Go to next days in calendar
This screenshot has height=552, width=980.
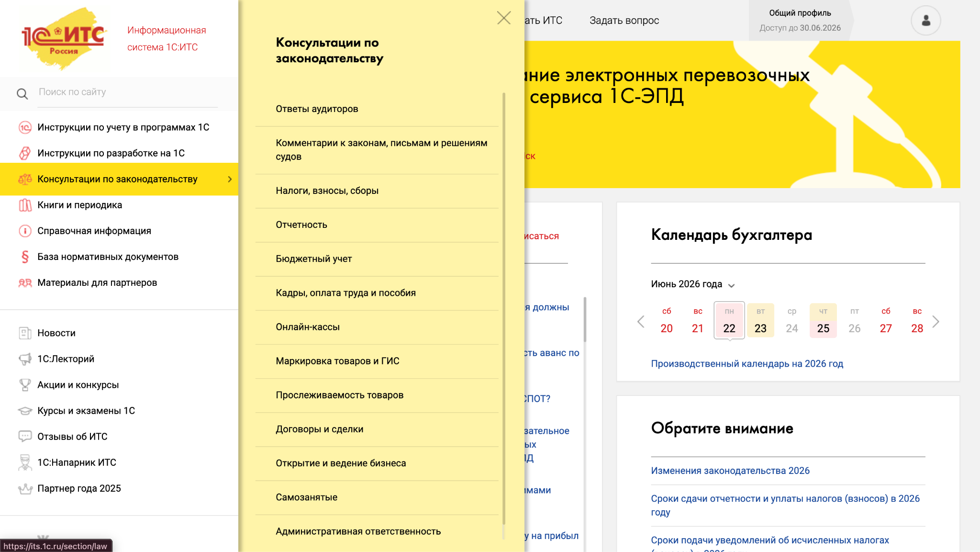tap(935, 322)
